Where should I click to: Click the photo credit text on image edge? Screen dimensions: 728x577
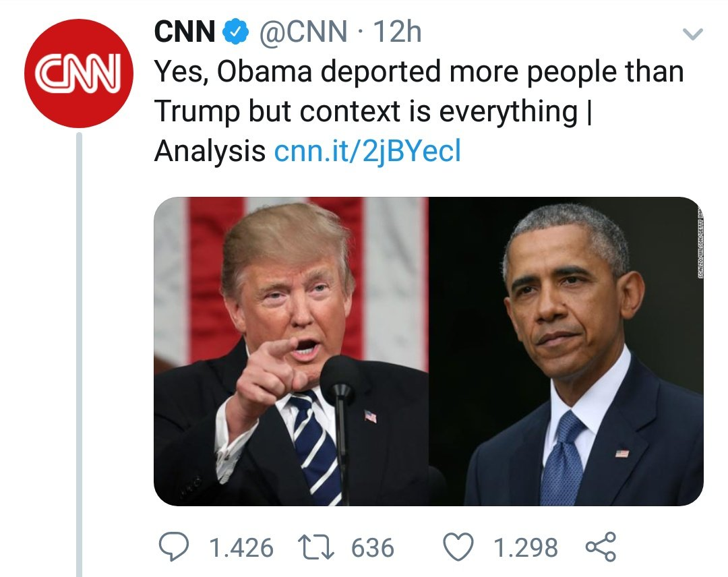click(x=700, y=243)
